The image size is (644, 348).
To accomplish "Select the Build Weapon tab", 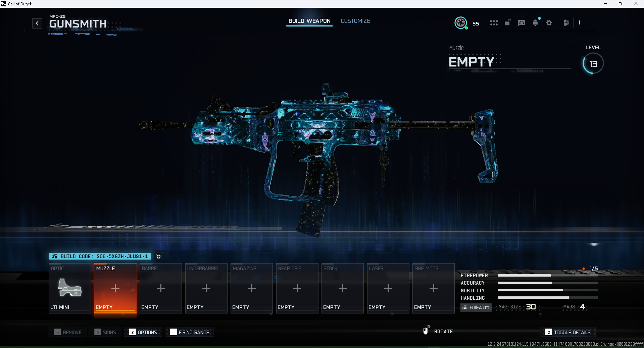I will point(309,21).
